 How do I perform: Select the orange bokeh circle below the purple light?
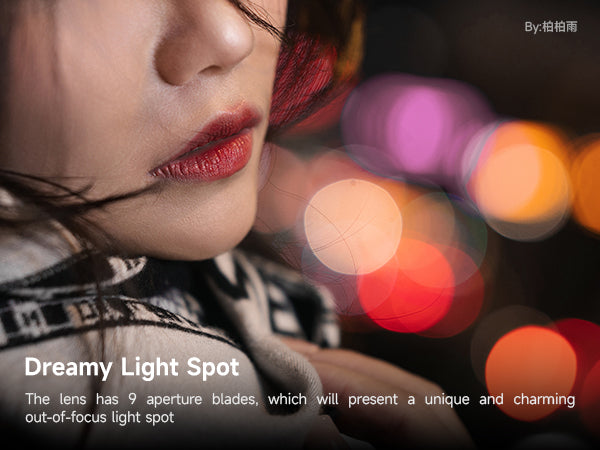click(x=520, y=180)
